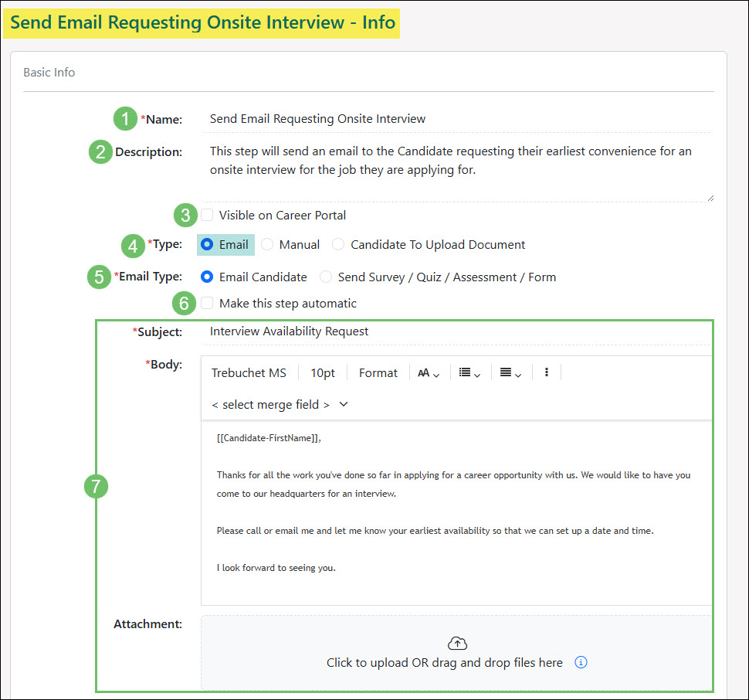Open the paragraph alignment icon
The height and width of the screenshot is (700, 749).
507,372
